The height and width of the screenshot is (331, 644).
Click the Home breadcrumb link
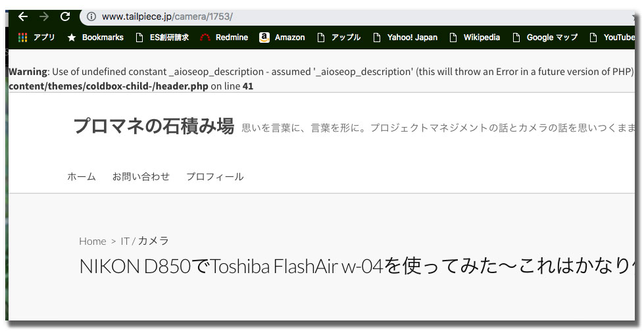tap(93, 241)
